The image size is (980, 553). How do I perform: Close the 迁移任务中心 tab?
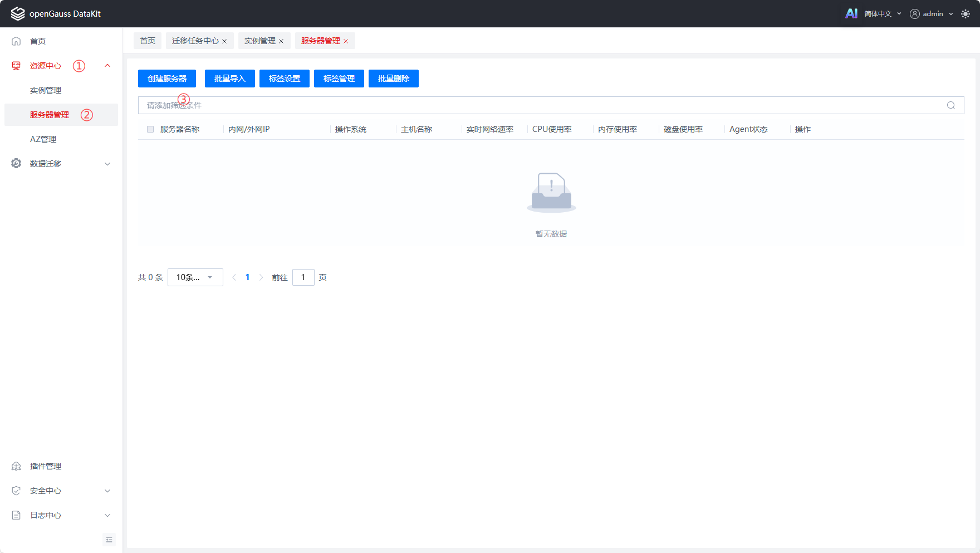click(224, 41)
